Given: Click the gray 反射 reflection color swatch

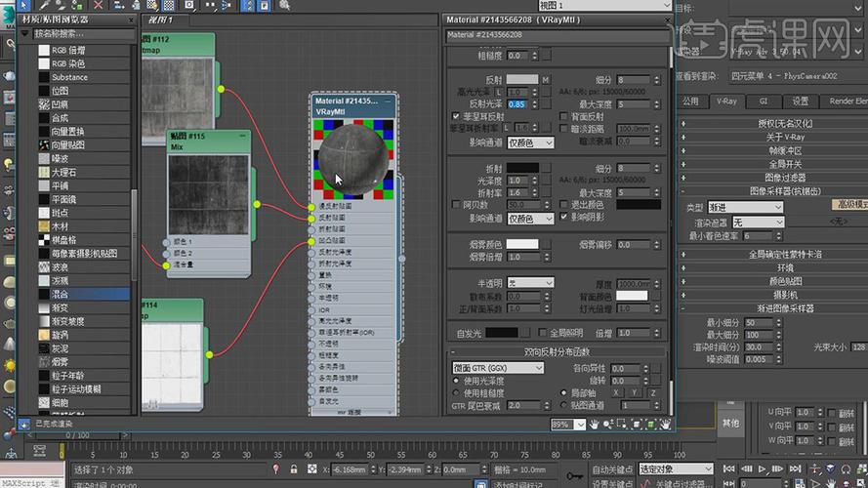Looking at the screenshot, I should (521, 79).
